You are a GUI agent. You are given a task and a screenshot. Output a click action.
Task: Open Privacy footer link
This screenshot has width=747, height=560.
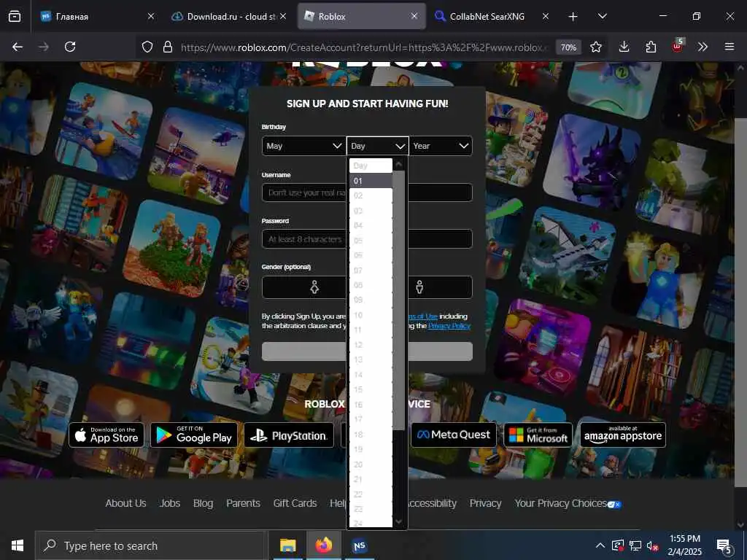pyautogui.click(x=485, y=503)
